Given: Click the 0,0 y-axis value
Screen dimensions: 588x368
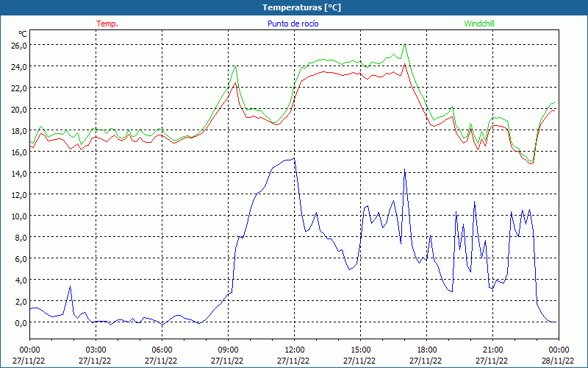Looking at the screenshot, I should pos(21,322).
